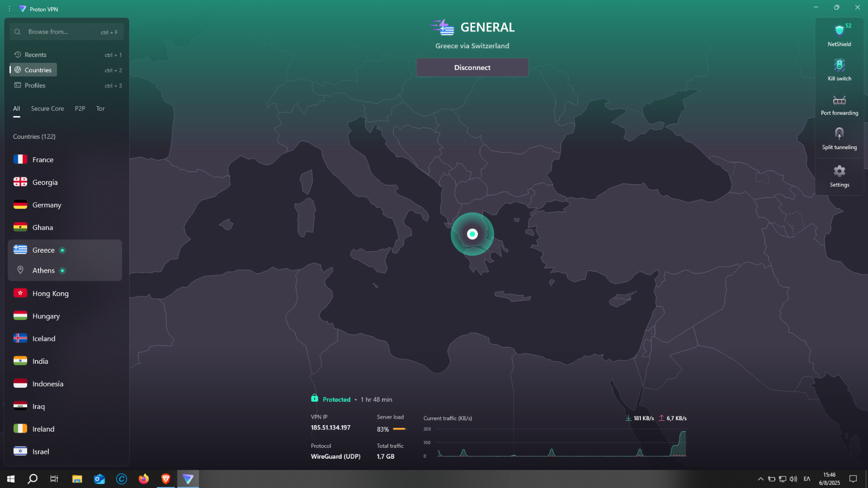Switch to the All tab
Viewport: 868px width, 488px height.
pos(16,108)
